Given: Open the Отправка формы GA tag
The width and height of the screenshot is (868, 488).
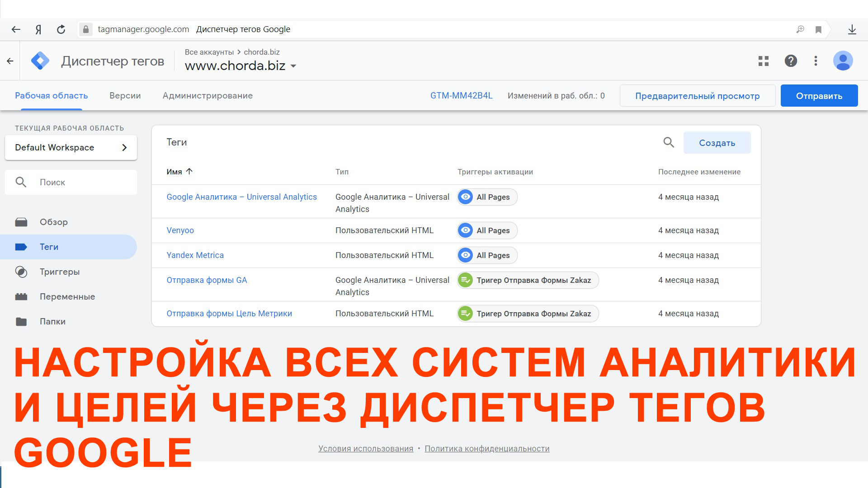Looking at the screenshot, I should pos(207,280).
